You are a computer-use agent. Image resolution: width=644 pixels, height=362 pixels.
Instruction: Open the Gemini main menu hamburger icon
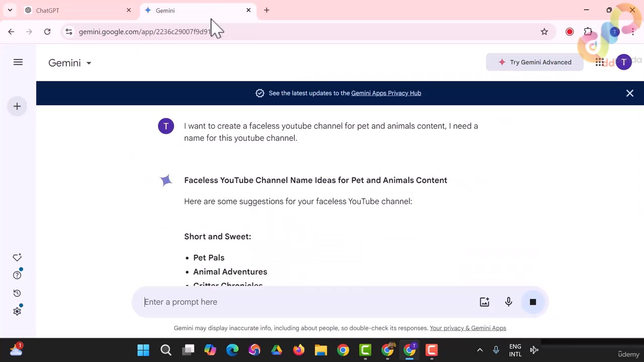point(18,62)
